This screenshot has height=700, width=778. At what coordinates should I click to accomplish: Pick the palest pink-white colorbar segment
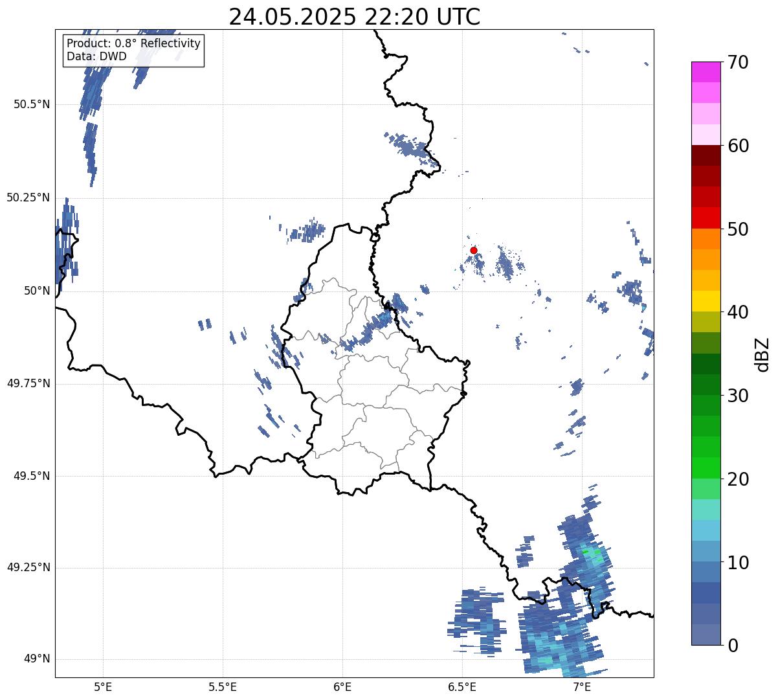(x=706, y=135)
